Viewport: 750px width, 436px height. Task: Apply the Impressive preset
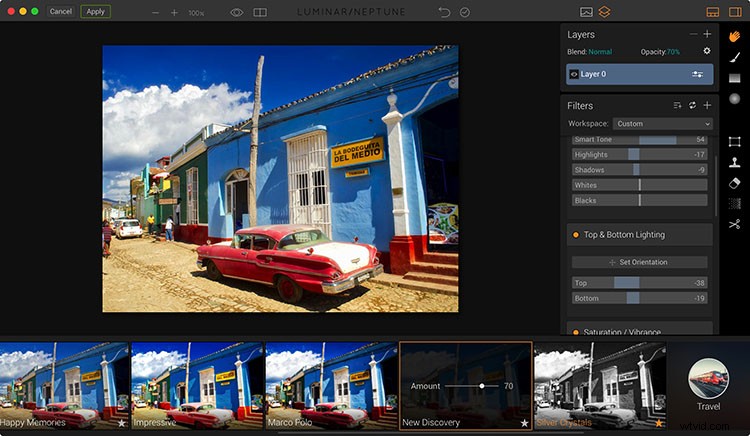[x=197, y=385]
